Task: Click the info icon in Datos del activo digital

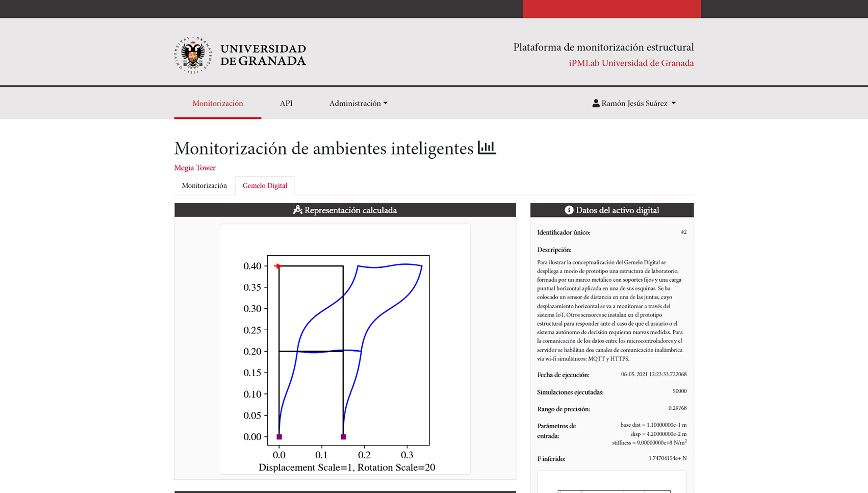Action: coord(569,210)
